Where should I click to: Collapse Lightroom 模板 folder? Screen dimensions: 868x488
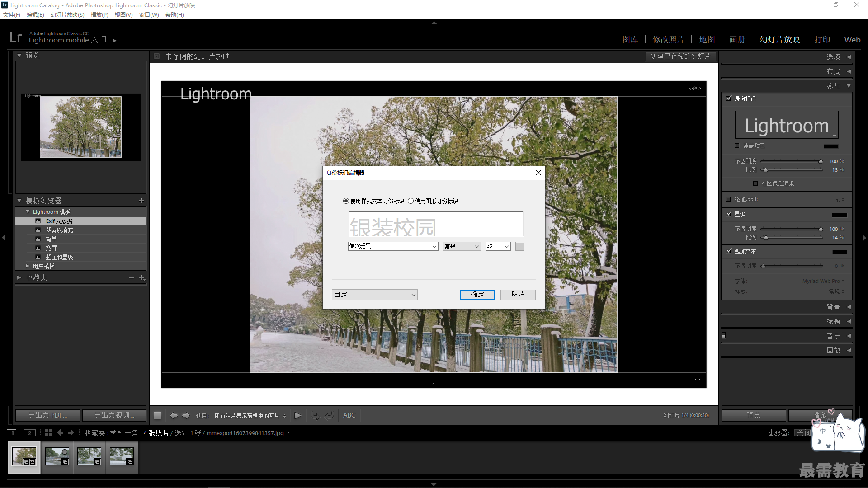click(x=28, y=212)
